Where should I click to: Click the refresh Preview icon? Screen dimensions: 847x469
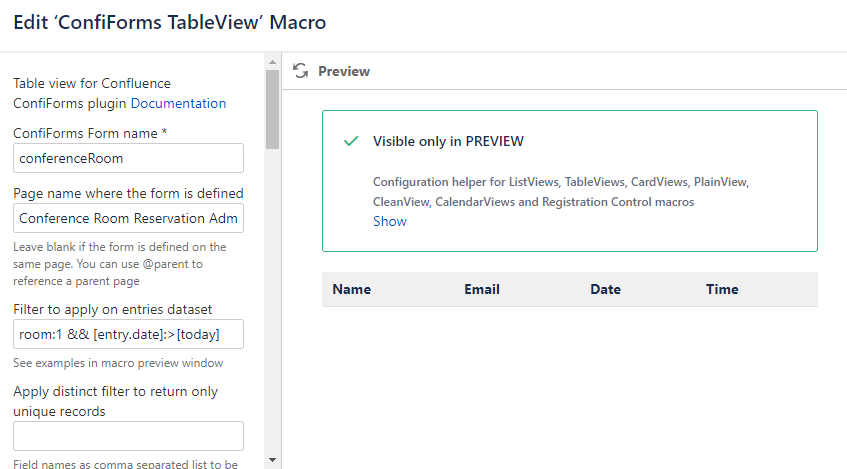point(300,71)
